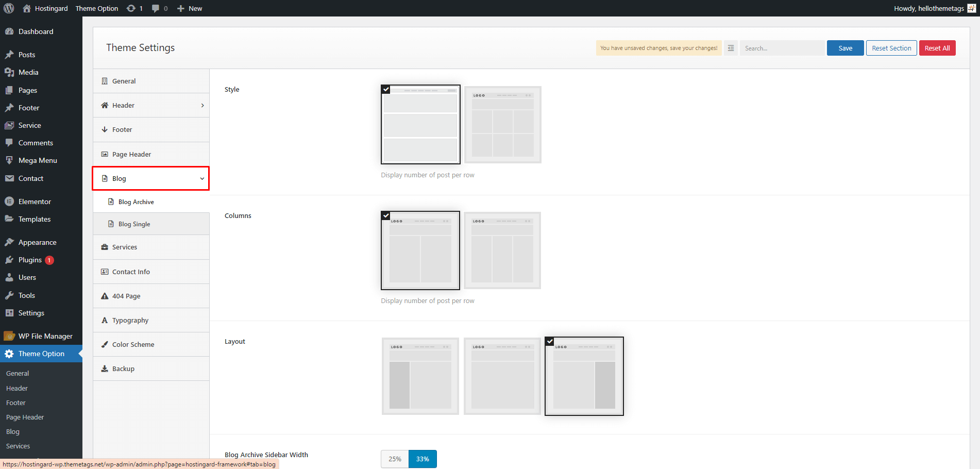Open the Services settings tab
The height and width of the screenshot is (469, 980).
(151, 247)
